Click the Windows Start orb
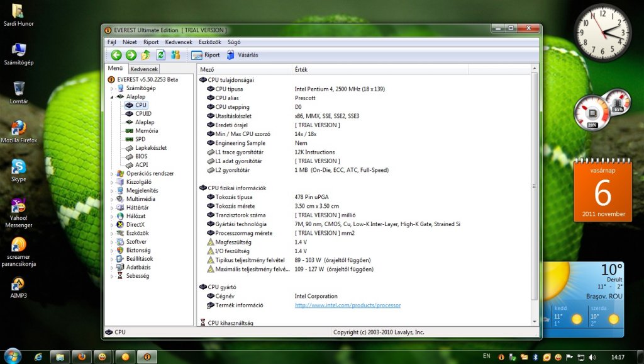The image size is (644, 364). (x=11, y=356)
